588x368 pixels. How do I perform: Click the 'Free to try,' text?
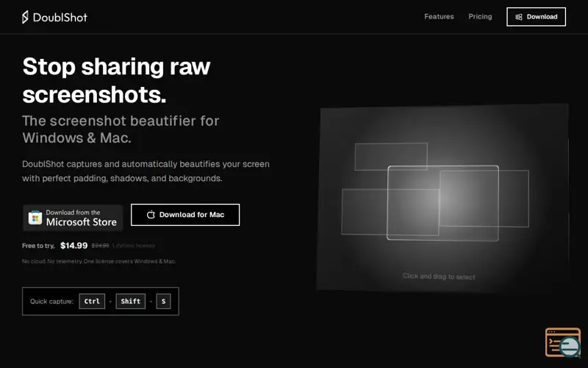pyautogui.click(x=38, y=246)
